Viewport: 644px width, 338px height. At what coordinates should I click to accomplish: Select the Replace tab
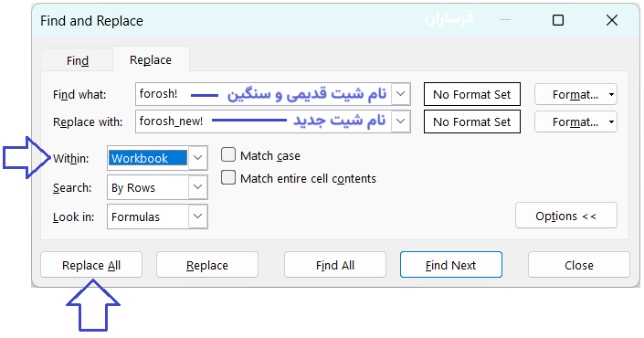pos(151,59)
